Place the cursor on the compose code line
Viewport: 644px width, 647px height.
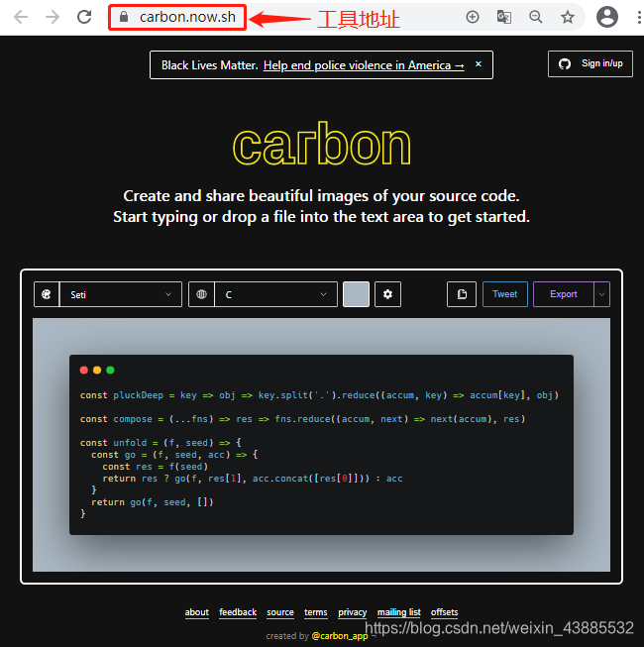pyautogui.click(x=303, y=419)
